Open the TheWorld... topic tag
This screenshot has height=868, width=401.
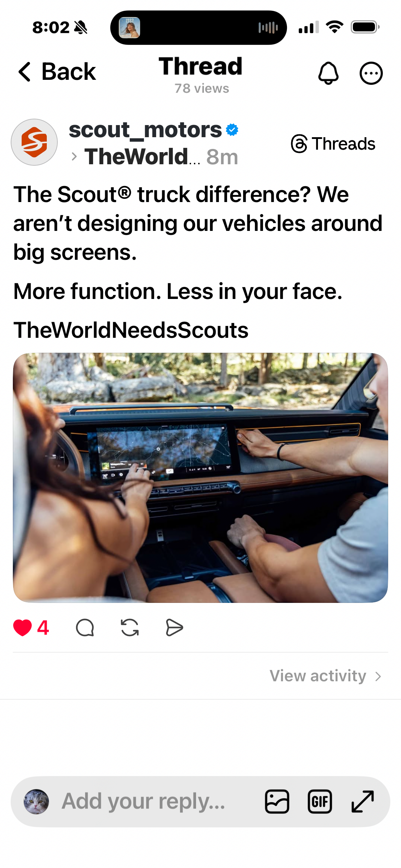(142, 156)
